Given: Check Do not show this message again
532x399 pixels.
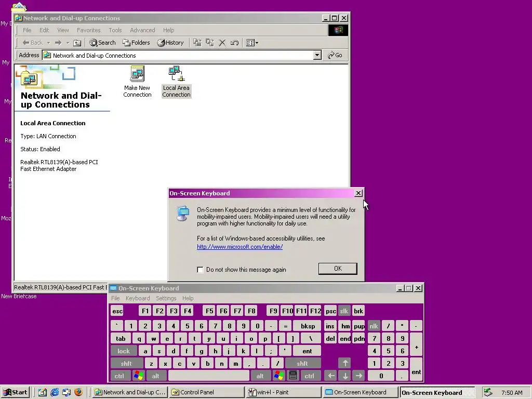Looking at the screenshot, I should click(200, 270).
